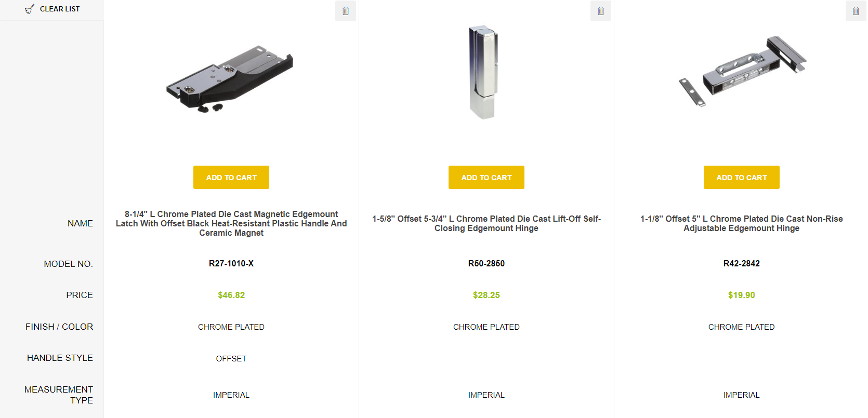Open the 8-1/4" magnetic edgemount latch title
868x418 pixels.
[x=231, y=223]
